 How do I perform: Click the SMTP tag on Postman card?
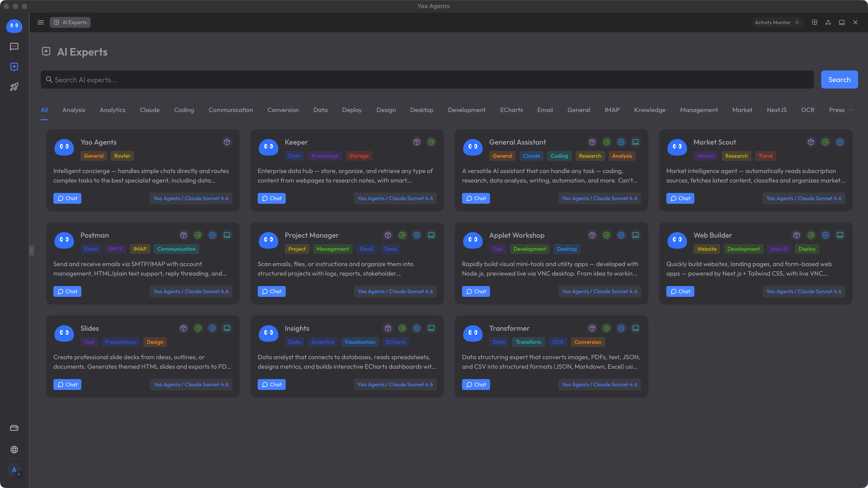click(115, 249)
